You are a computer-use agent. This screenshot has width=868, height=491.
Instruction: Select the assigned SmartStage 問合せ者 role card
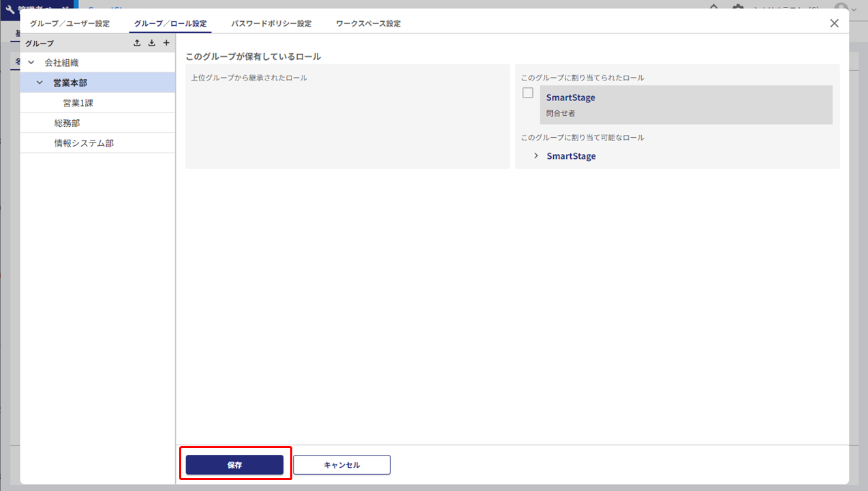(x=685, y=105)
